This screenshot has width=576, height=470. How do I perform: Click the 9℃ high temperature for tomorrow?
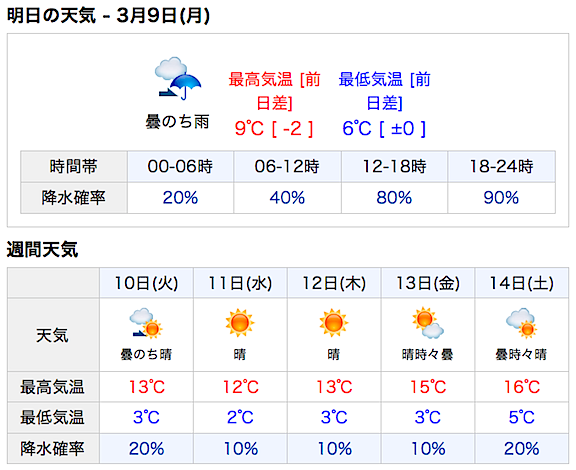(249, 129)
